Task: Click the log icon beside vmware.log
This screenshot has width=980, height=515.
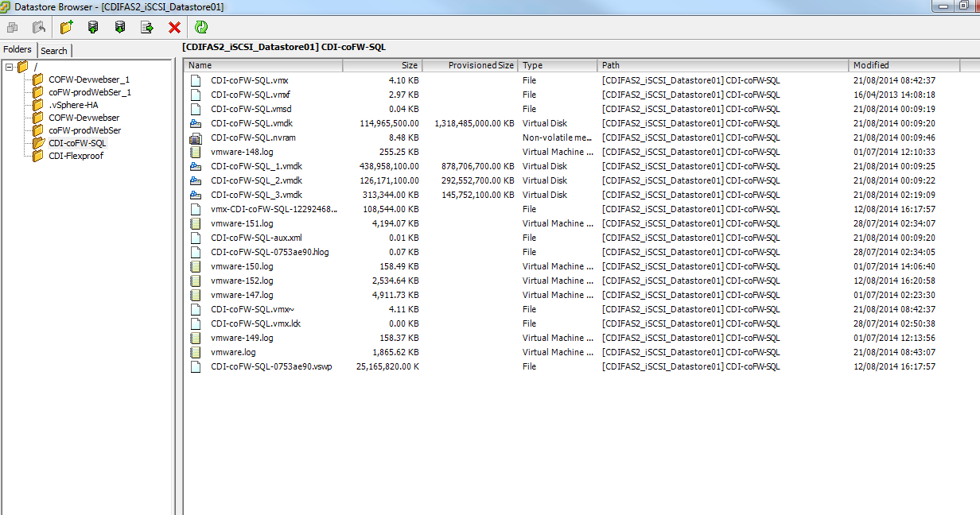Action: point(195,352)
